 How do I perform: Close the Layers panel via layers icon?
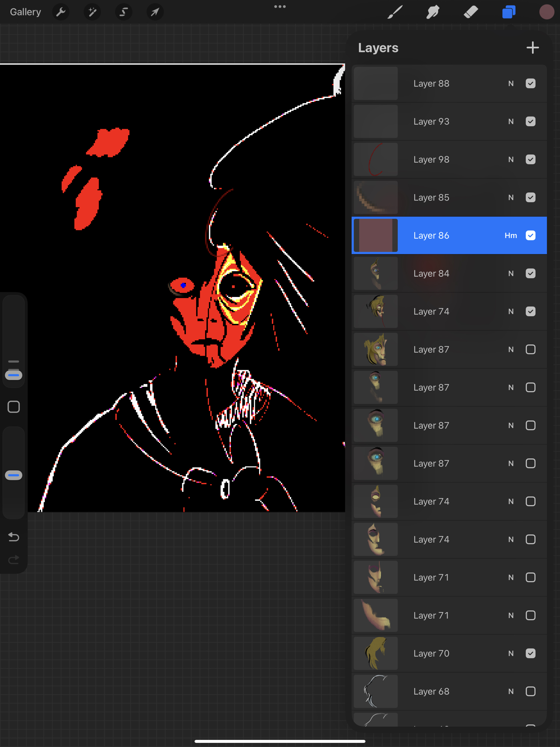[x=508, y=12]
